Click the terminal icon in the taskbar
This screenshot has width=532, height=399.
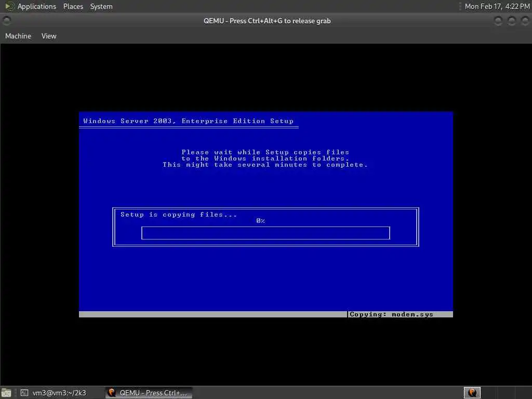click(24, 393)
